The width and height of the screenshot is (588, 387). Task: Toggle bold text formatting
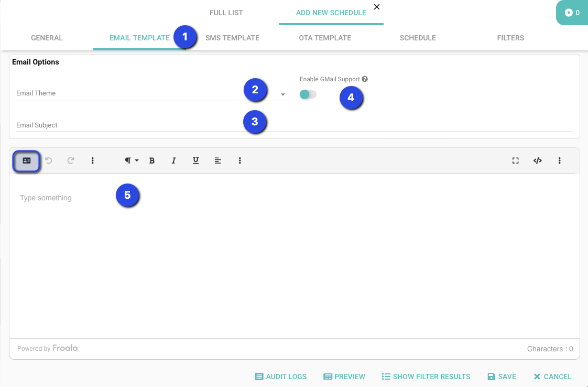(x=152, y=161)
